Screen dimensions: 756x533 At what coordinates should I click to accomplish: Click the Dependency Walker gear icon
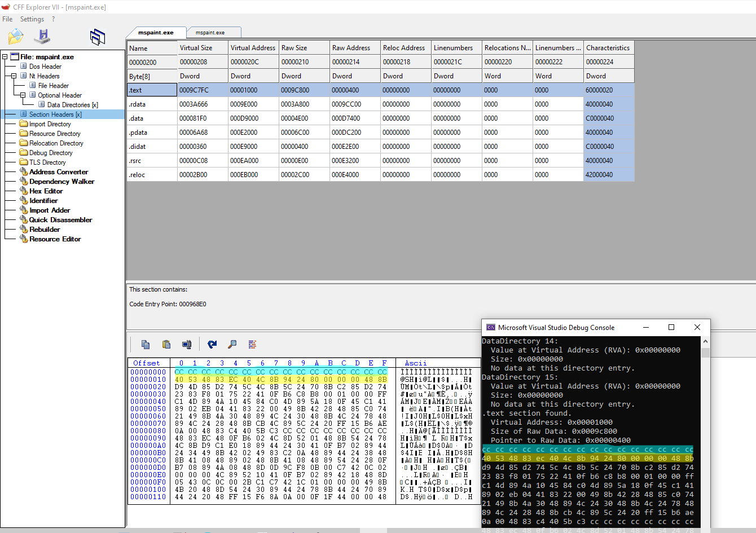24,181
